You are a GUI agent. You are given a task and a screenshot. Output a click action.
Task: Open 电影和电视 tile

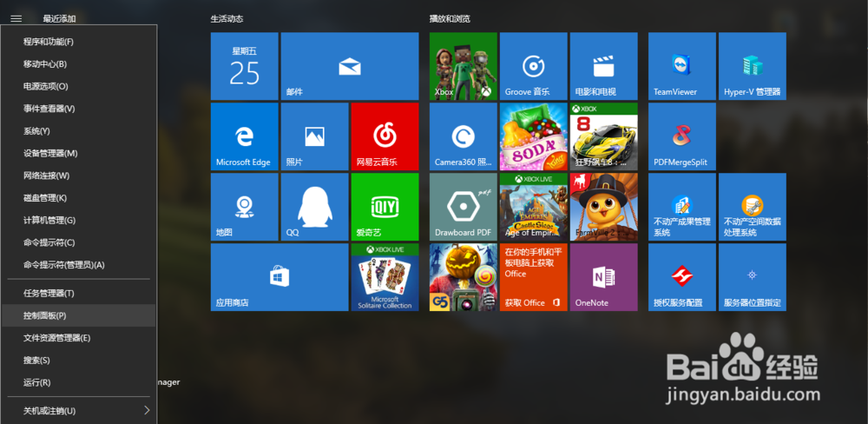point(604,66)
